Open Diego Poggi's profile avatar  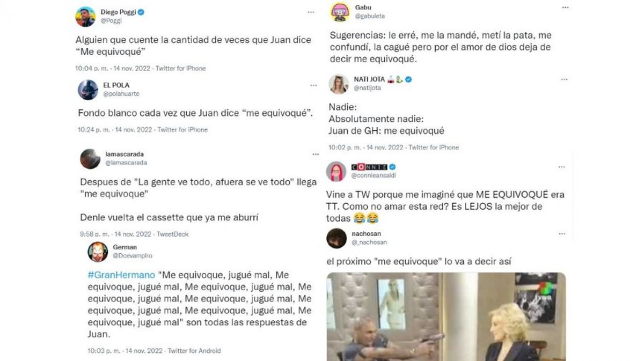coord(85,17)
